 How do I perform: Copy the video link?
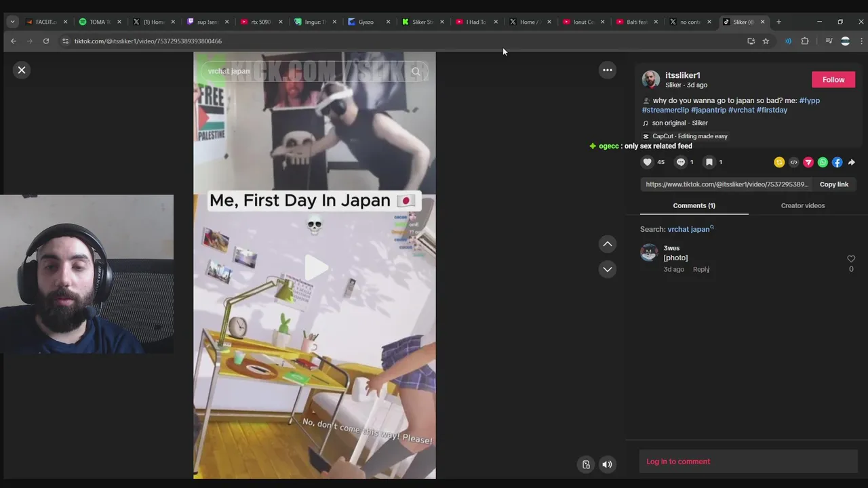coord(834,184)
